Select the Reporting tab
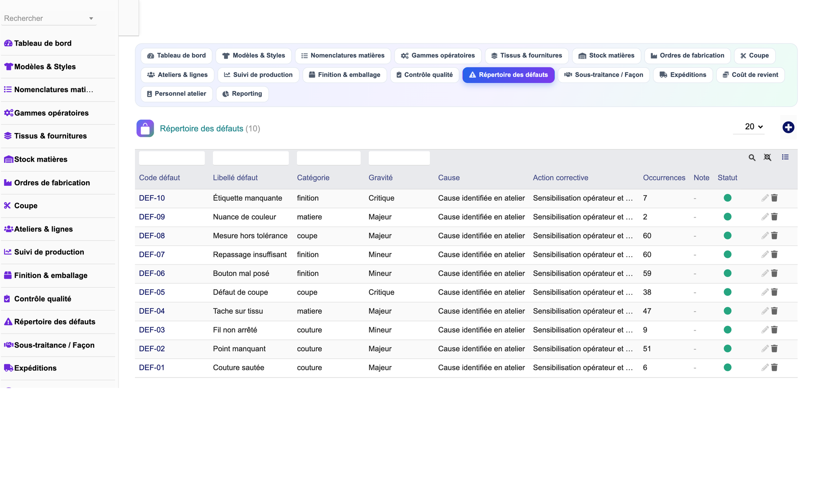815x504 pixels. pos(242,94)
